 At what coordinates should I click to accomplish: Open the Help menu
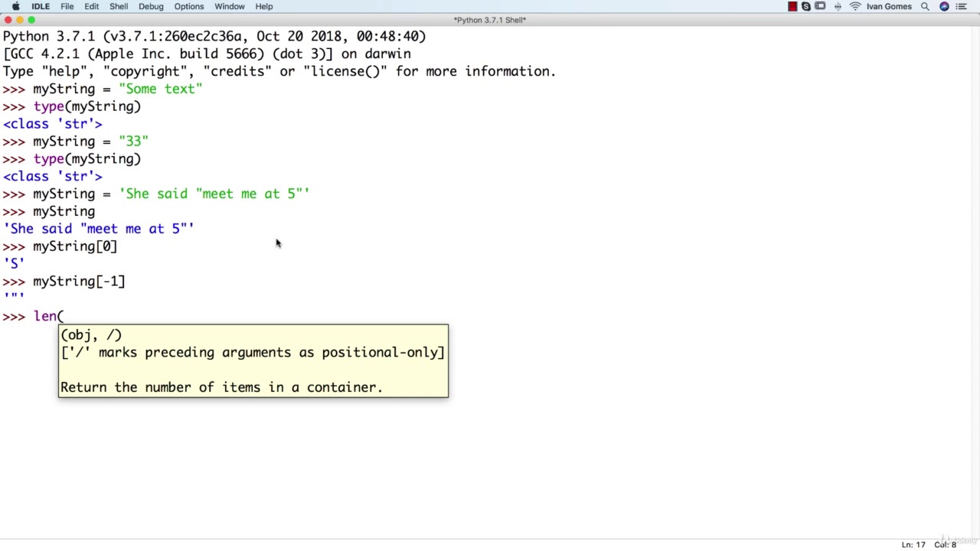[264, 6]
